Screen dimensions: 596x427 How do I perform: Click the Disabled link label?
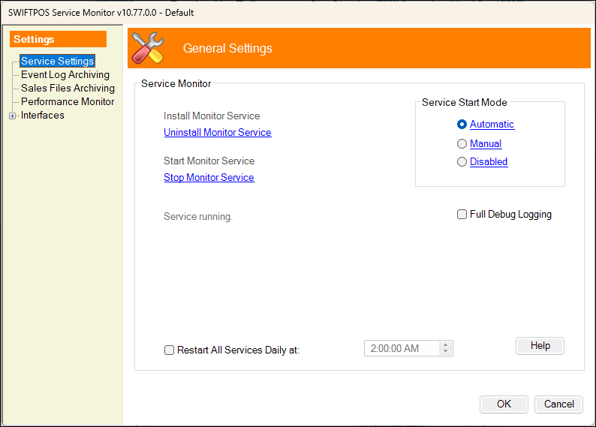(x=488, y=162)
